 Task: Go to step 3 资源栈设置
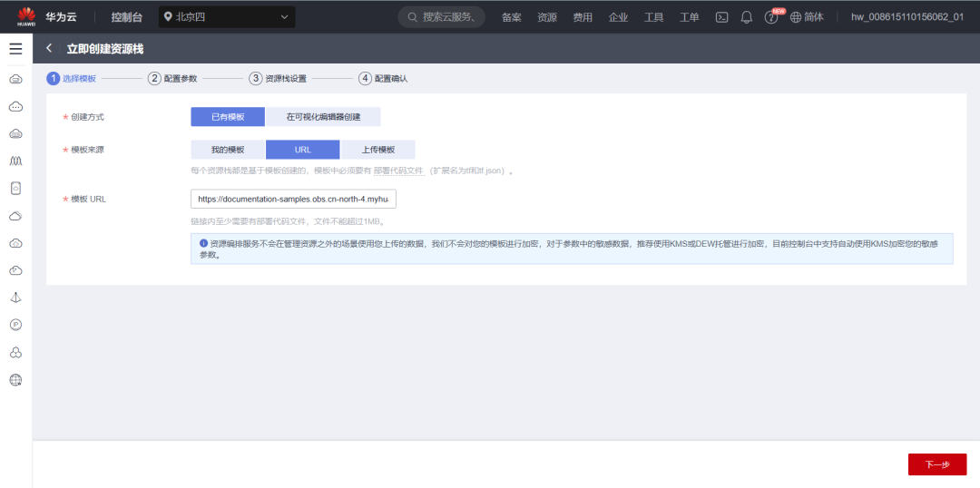[278, 79]
